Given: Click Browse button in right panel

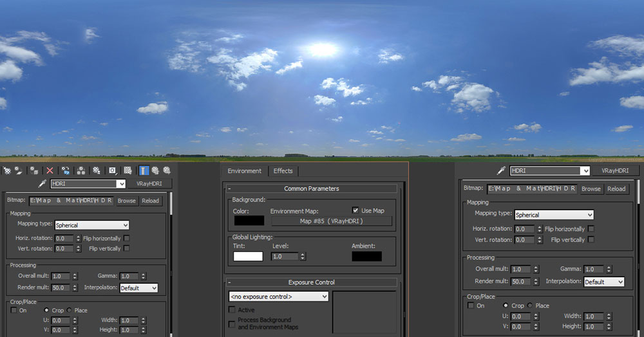Looking at the screenshot, I should click(x=591, y=189).
